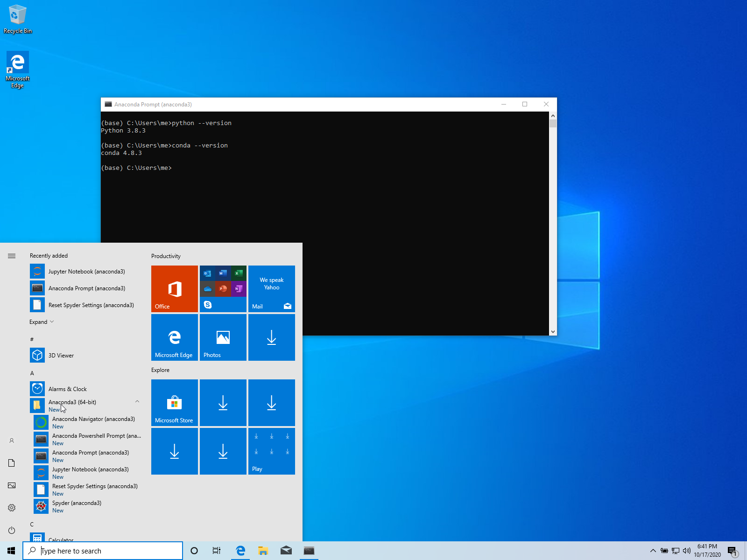Open Reset Spyder Settings under Anaconda3 folder

[88, 490]
